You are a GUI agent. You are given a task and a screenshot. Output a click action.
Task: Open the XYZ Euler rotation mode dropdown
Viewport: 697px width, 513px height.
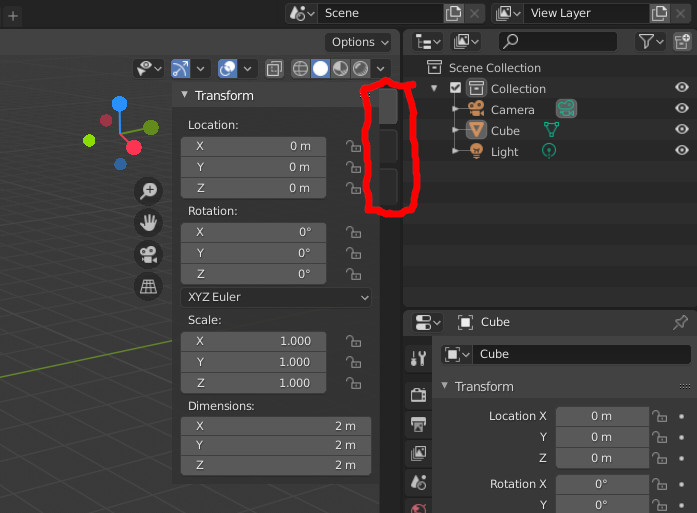[x=276, y=297]
